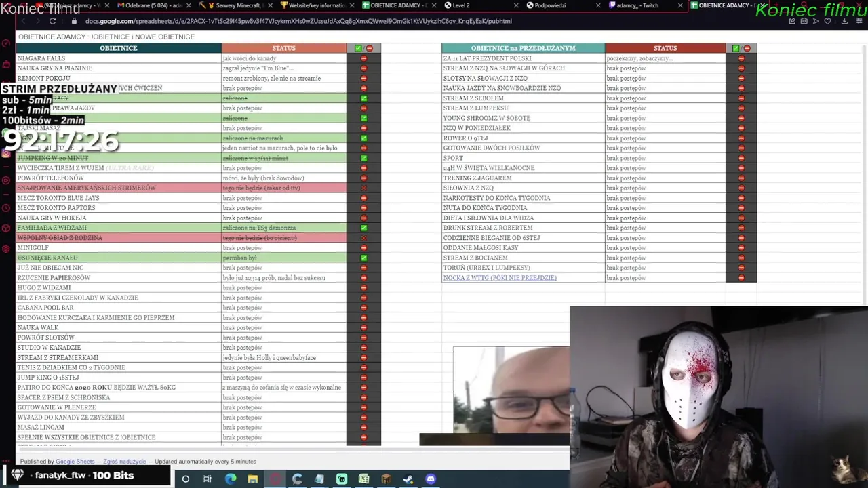Reload the page with the refresh icon
Viewport: 868px width, 488px height.
coord(52,21)
